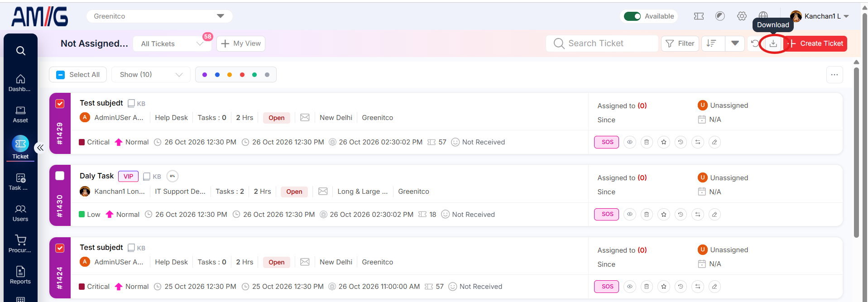
Task: Click the Download tickets icon
Action: point(773,43)
